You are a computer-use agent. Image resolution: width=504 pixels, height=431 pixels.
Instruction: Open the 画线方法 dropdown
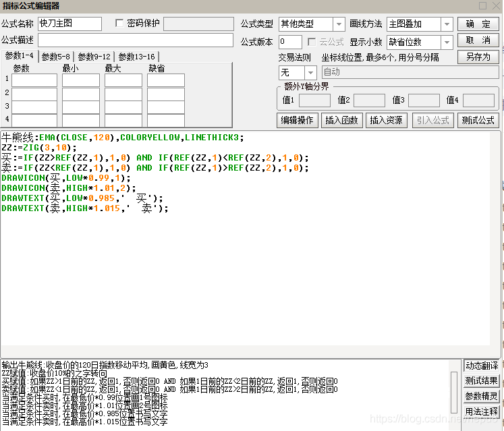(x=447, y=24)
